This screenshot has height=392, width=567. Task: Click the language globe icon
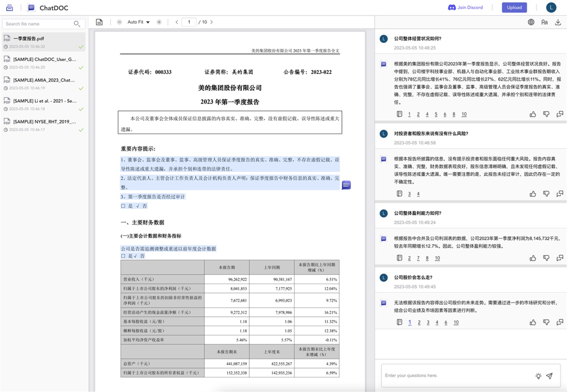531,22
